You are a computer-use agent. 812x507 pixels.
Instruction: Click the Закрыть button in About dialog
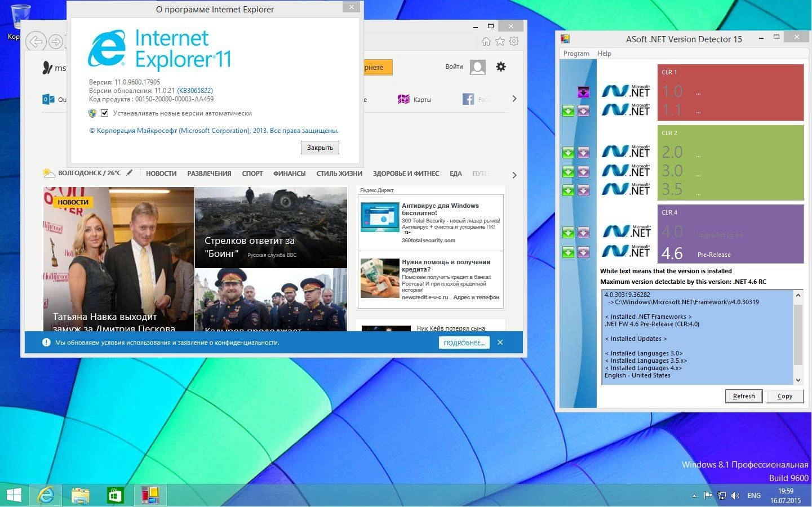pyautogui.click(x=320, y=148)
